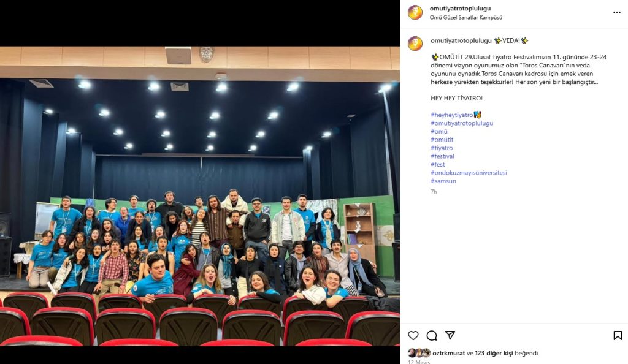
Task: Share the post with the paper plane icon
Action: click(x=450, y=335)
